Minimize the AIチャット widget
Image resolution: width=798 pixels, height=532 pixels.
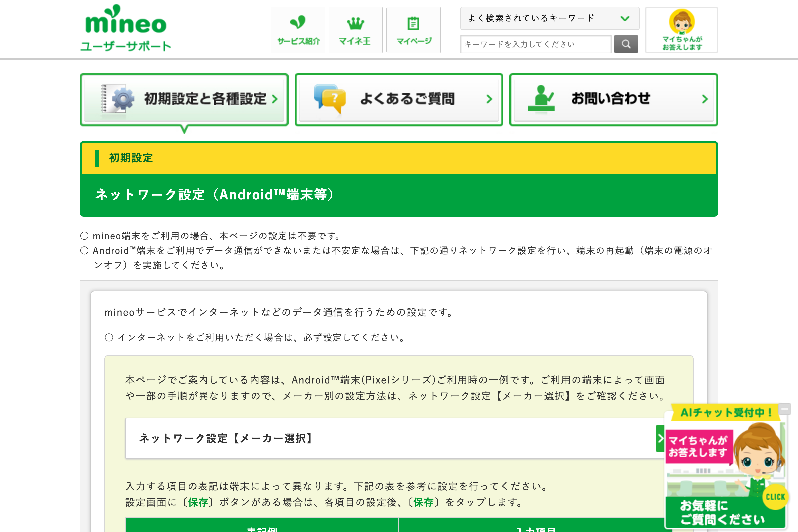[784, 409]
